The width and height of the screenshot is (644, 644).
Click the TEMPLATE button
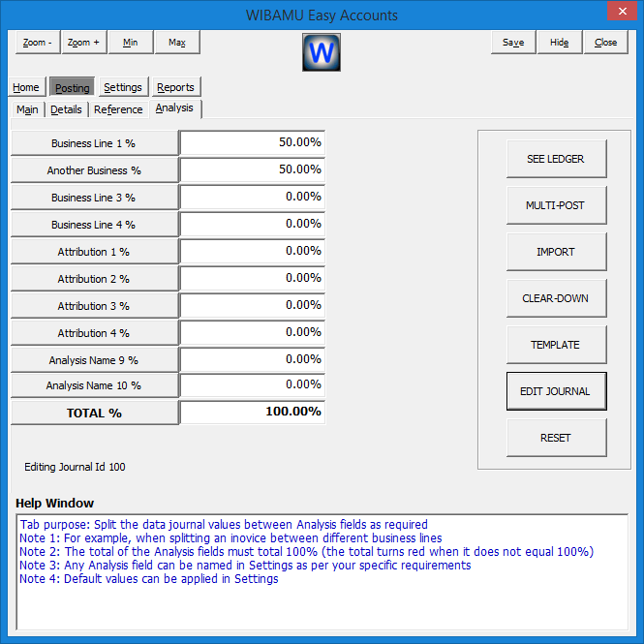[556, 344]
